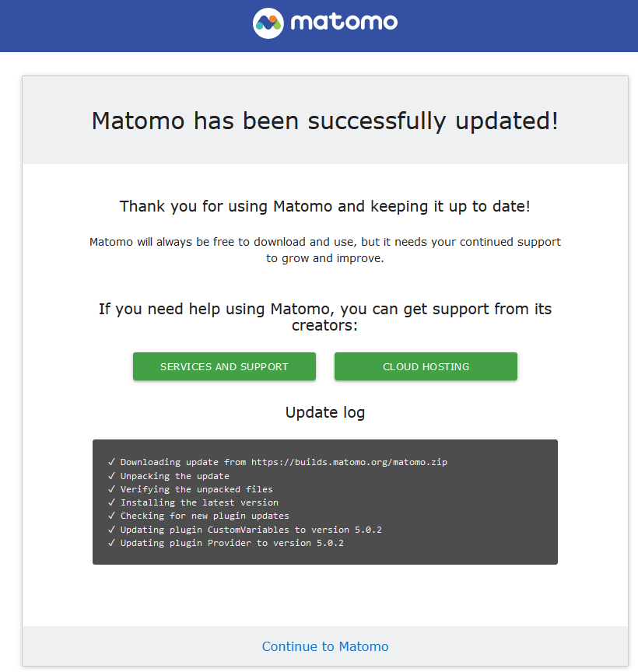Click checkmark before Installing the latest version
638x672 pixels.
point(112,502)
